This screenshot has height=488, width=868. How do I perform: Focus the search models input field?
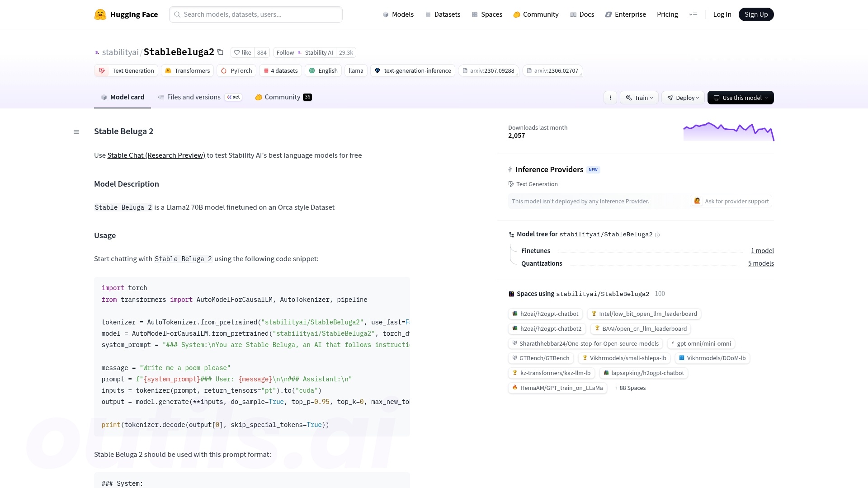[x=256, y=14]
